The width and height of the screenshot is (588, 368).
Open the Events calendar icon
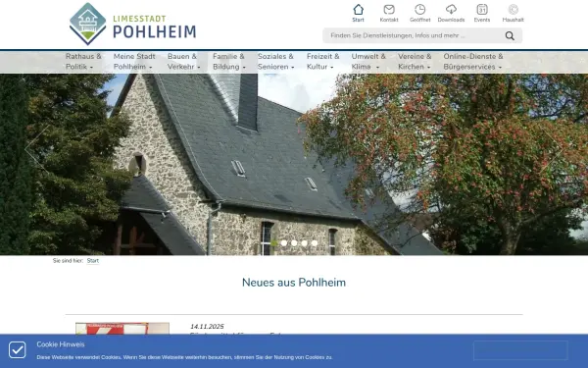click(482, 10)
